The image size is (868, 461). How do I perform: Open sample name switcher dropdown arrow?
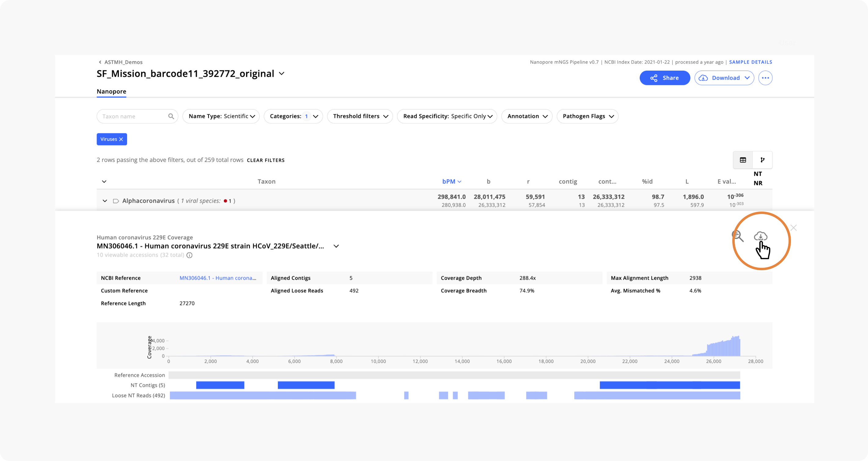[282, 74]
